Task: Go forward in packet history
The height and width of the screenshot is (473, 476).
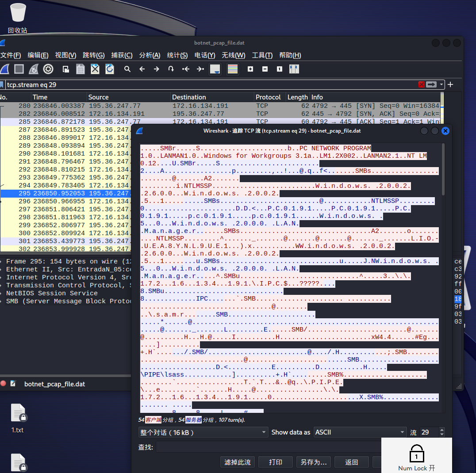Action: (156, 69)
